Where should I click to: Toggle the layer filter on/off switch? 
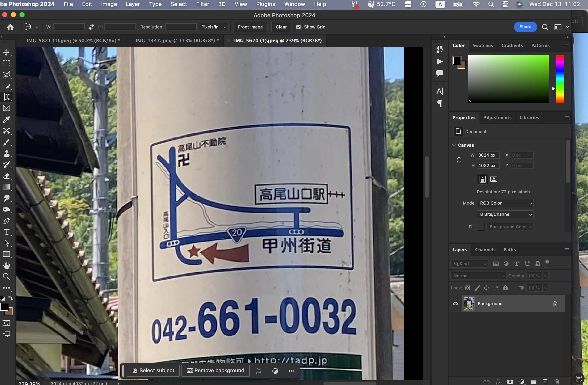pos(547,263)
